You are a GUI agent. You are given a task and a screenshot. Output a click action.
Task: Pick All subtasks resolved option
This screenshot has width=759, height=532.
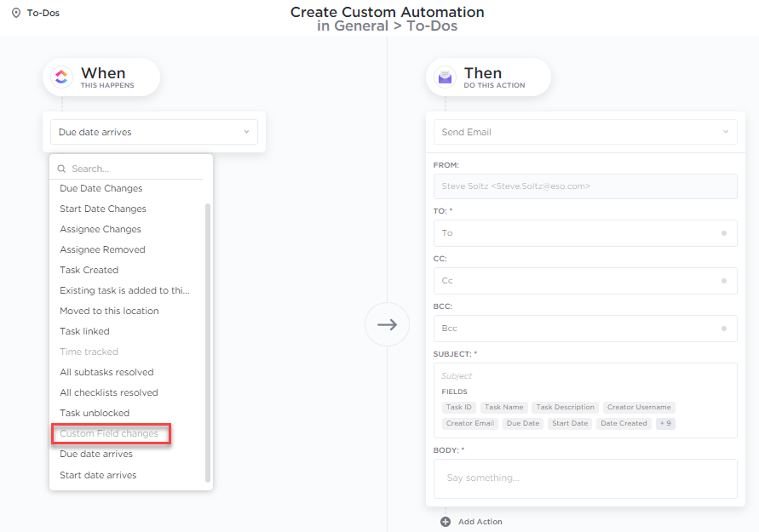click(x=106, y=372)
